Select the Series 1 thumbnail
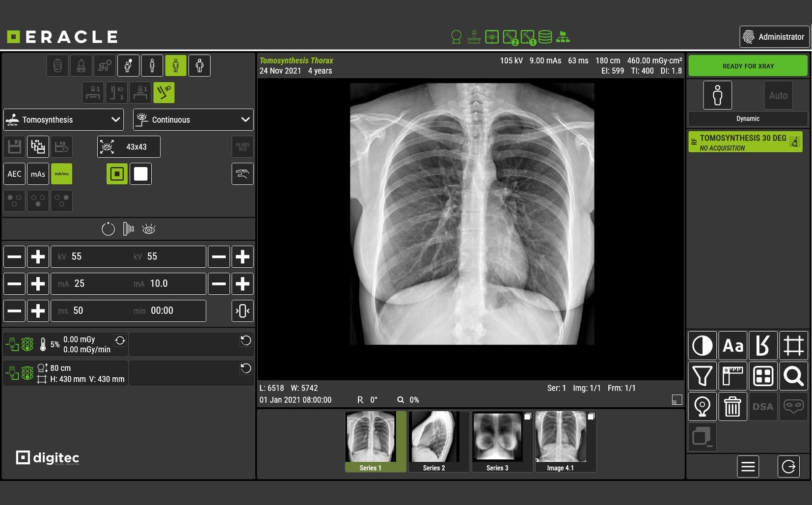The image size is (812, 505). click(376, 442)
